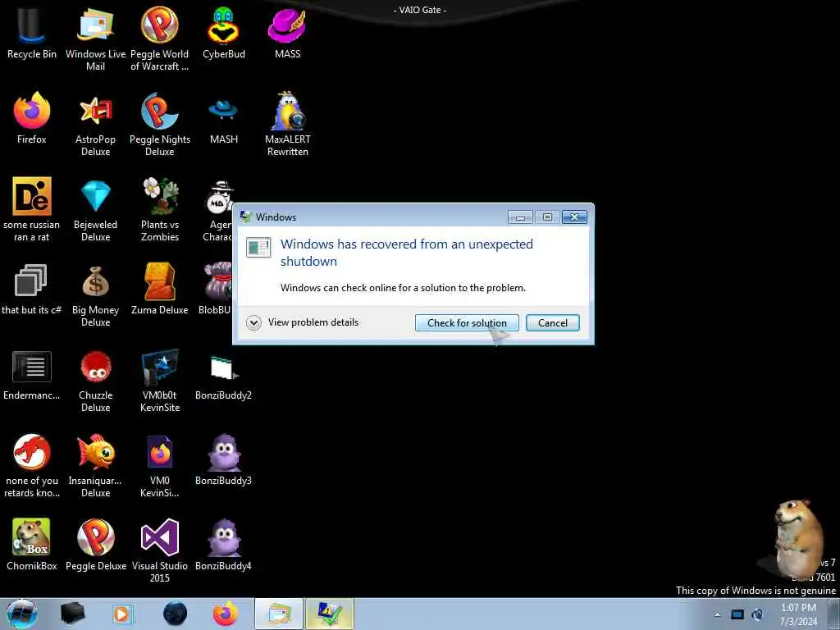Open the Recycle Bin desktop icon
The height and width of the screenshot is (630, 840).
point(32,33)
